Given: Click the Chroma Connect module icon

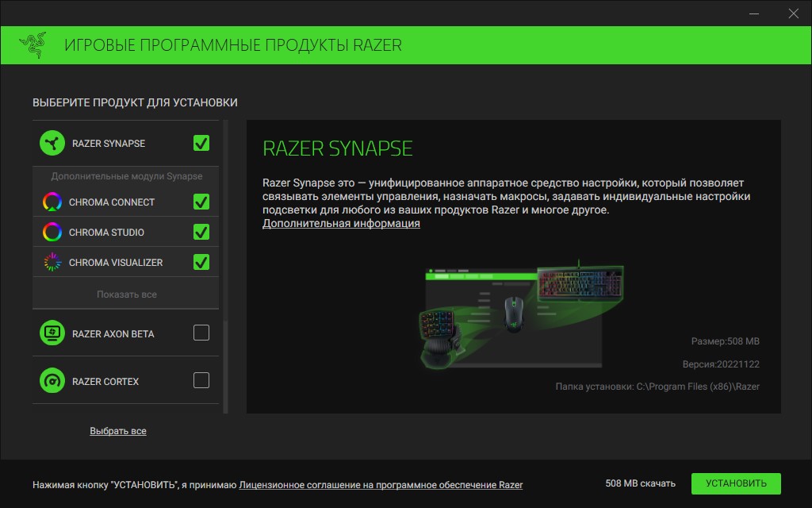Looking at the screenshot, I should (52, 202).
